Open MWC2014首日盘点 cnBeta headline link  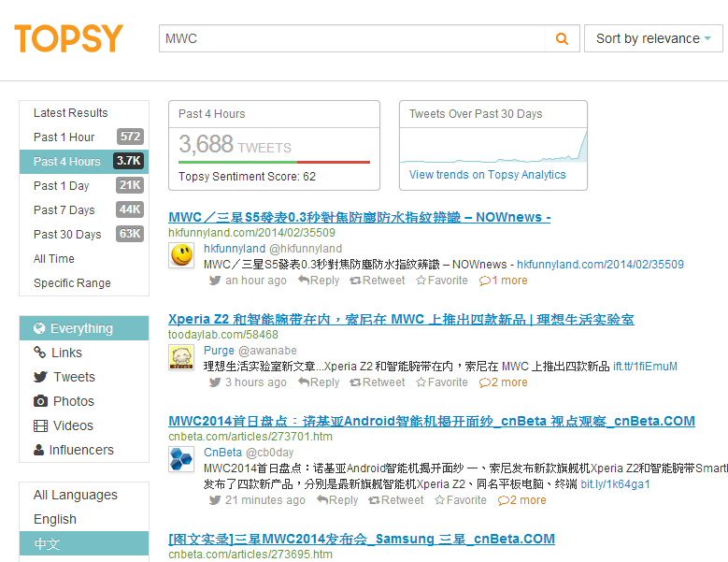pos(432,421)
